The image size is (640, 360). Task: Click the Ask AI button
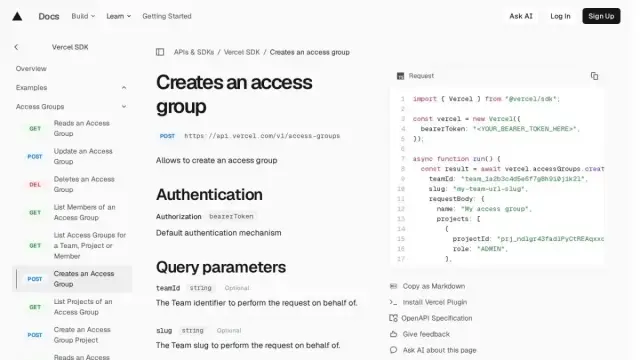pos(521,16)
